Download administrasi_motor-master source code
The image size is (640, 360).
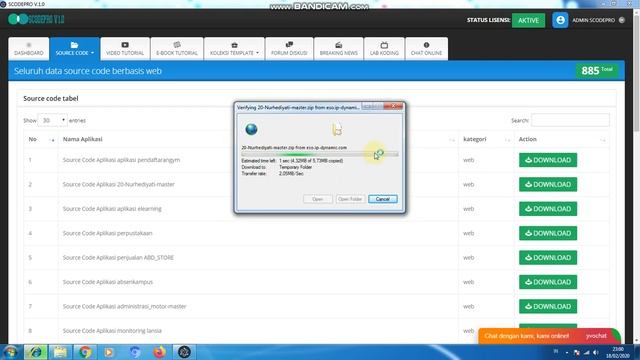548,307
